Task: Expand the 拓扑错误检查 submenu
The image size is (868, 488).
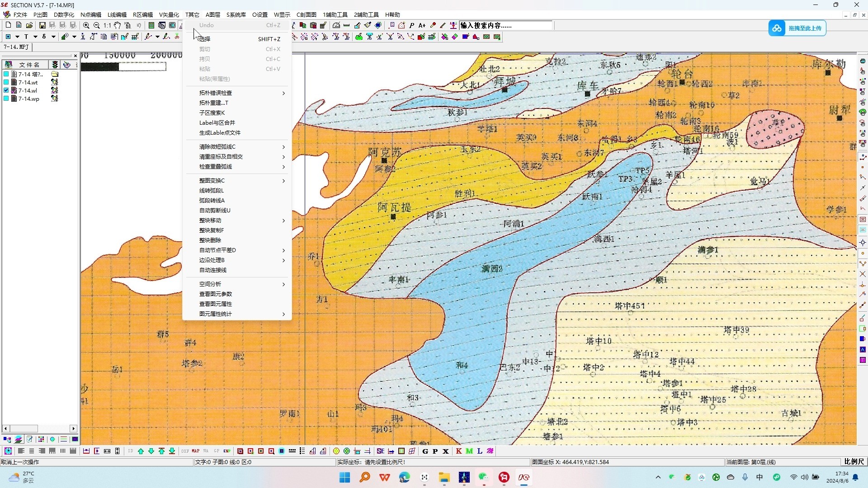Action: tap(283, 93)
